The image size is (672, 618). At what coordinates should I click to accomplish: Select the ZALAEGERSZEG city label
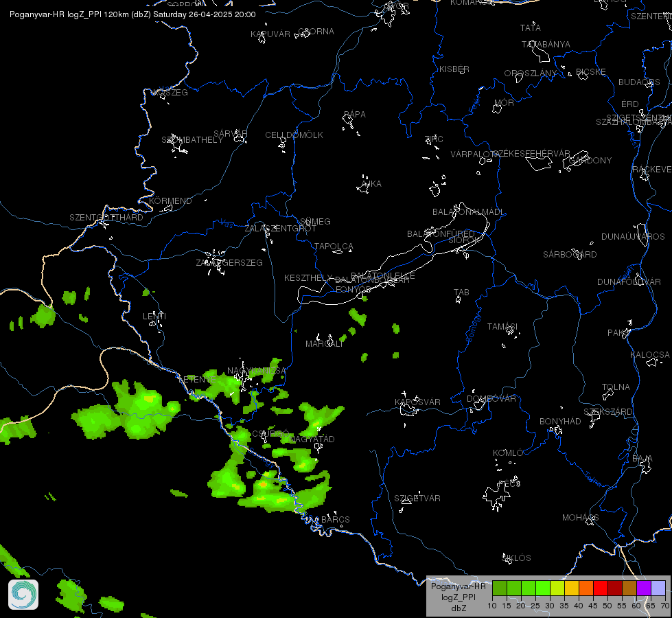[229, 262]
